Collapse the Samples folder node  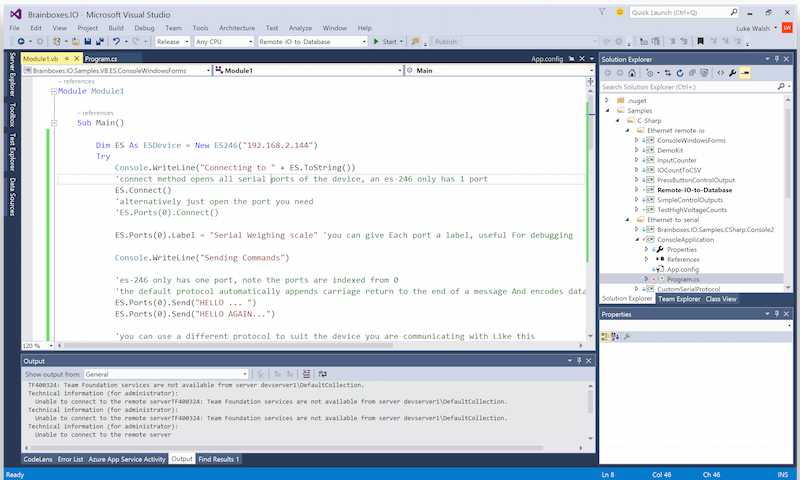[607, 110]
